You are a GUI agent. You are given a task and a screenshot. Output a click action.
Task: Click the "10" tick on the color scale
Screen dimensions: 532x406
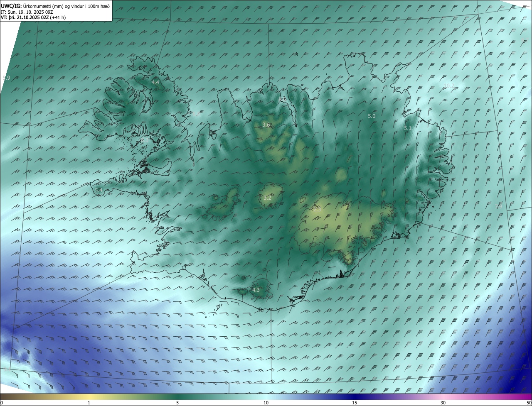(266, 403)
